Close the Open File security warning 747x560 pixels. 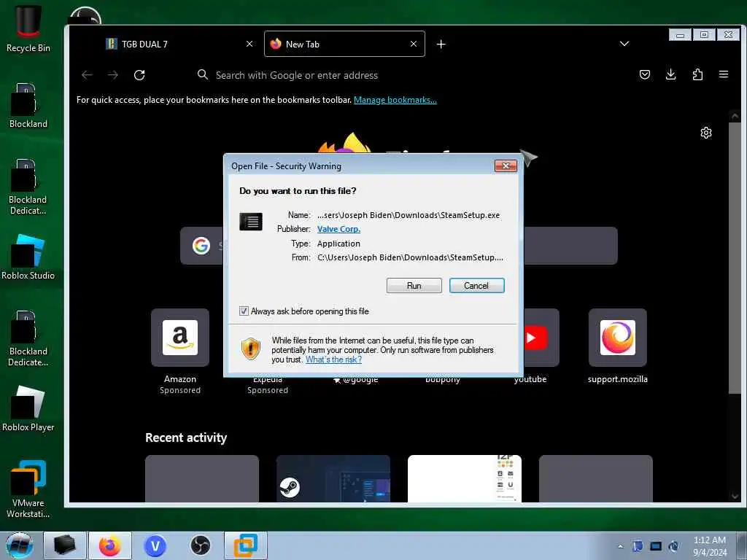(x=506, y=166)
